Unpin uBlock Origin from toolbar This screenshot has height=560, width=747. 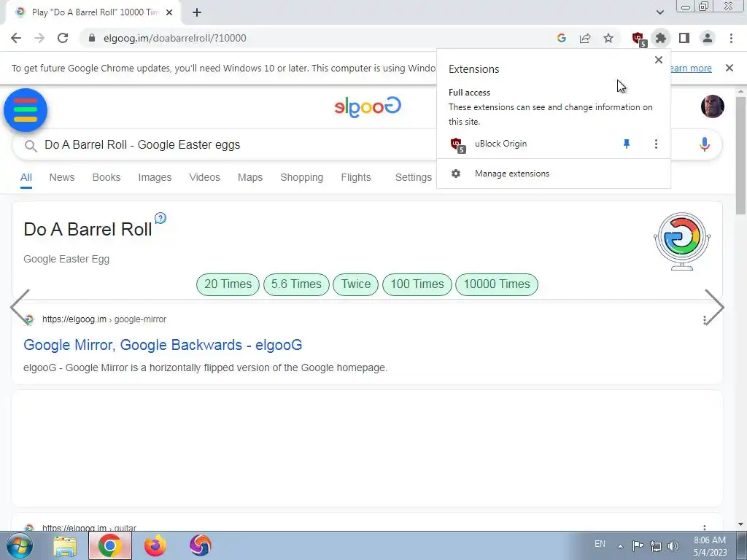pyautogui.click(x=627, y=144)
